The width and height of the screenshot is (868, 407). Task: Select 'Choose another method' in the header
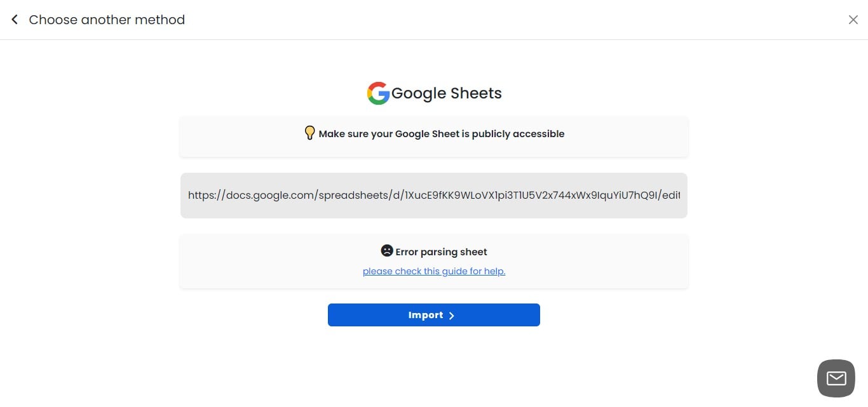(x=107, y=20)
